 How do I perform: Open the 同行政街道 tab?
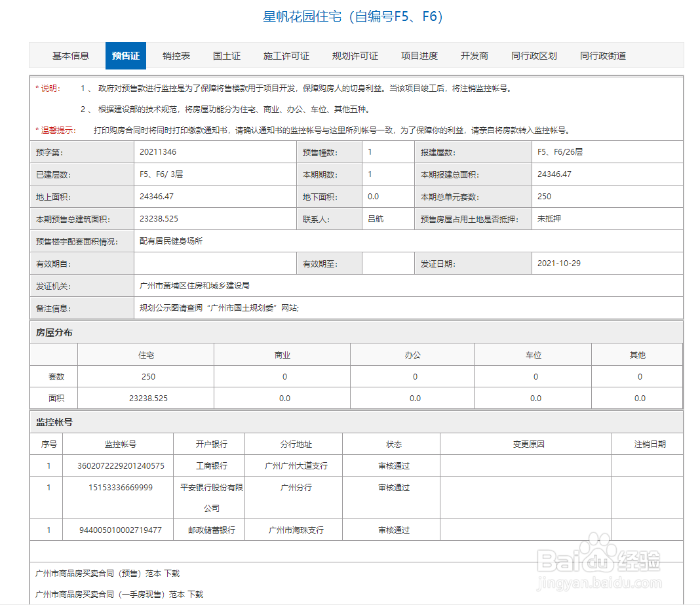click(603, 56)
